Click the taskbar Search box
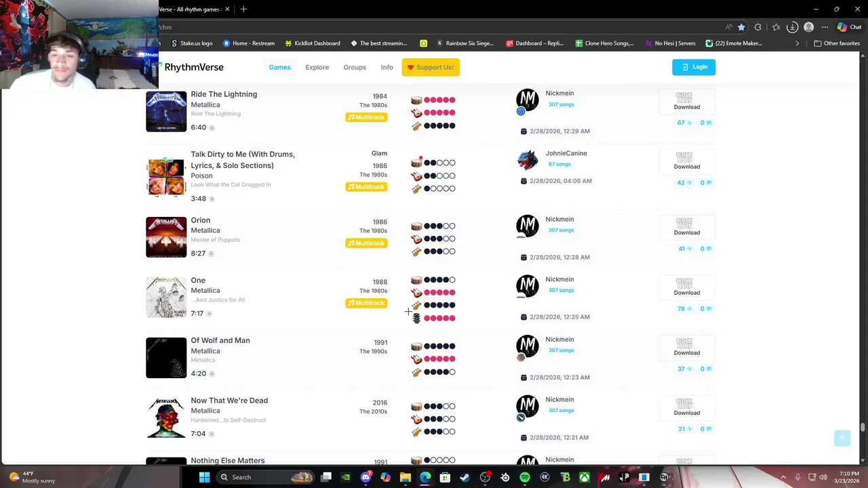This screenshot has width=868, height=488. (266, 477)
